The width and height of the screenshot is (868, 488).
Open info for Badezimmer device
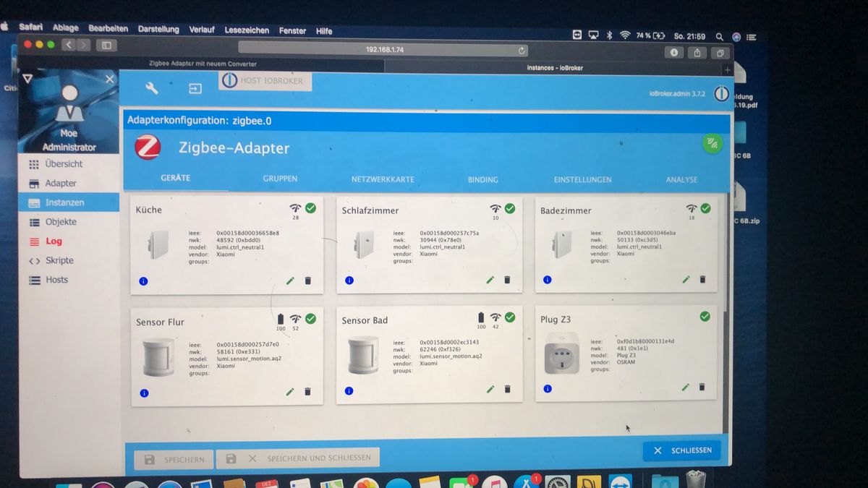click(x=547, y=280)
